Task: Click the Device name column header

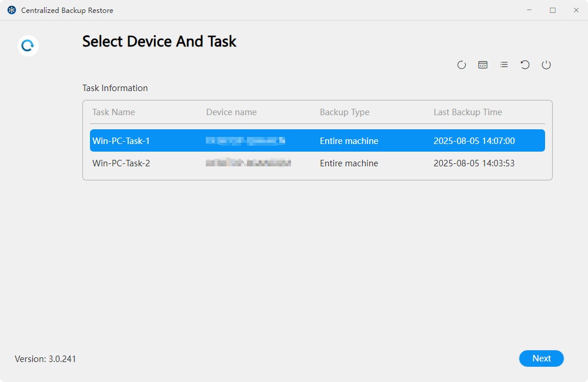Action: click(232, 112)
